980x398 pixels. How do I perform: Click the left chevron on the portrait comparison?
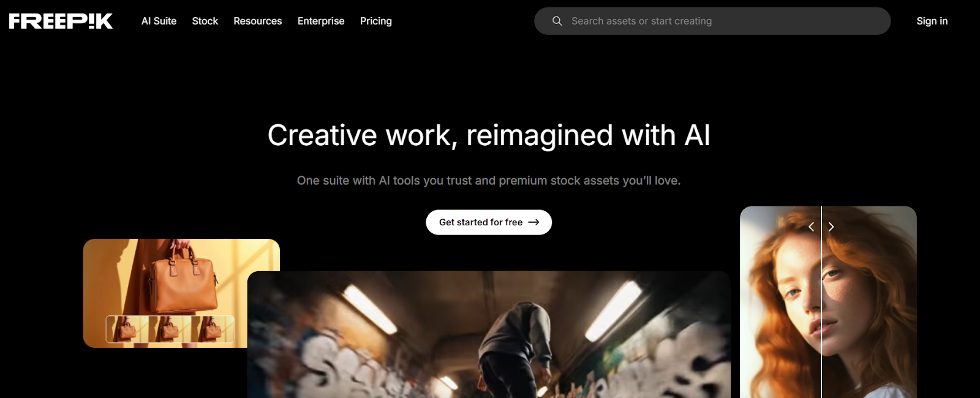point(811,227)
